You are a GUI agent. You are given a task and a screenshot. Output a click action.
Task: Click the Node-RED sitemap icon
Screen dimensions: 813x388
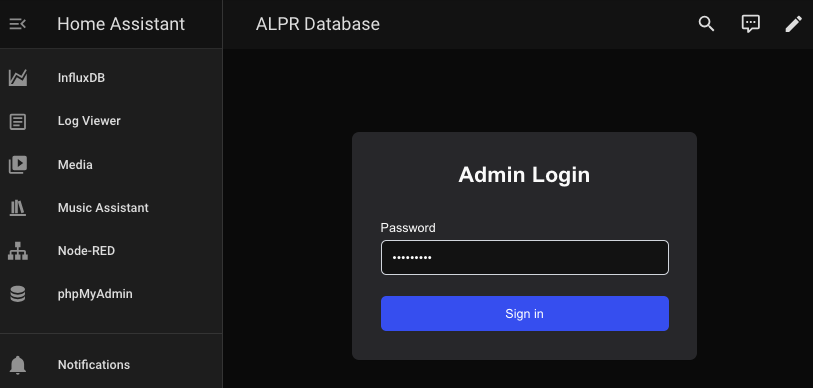pos(18,251)
